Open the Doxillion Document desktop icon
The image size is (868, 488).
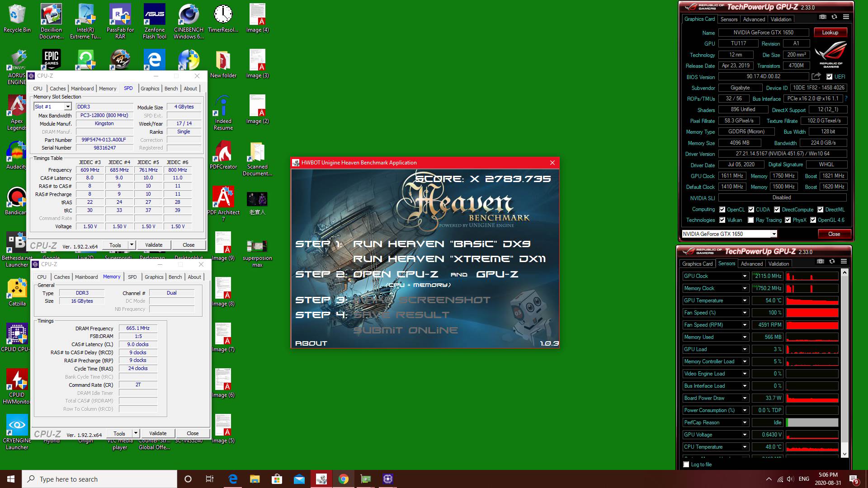click(x=51, y=21)
